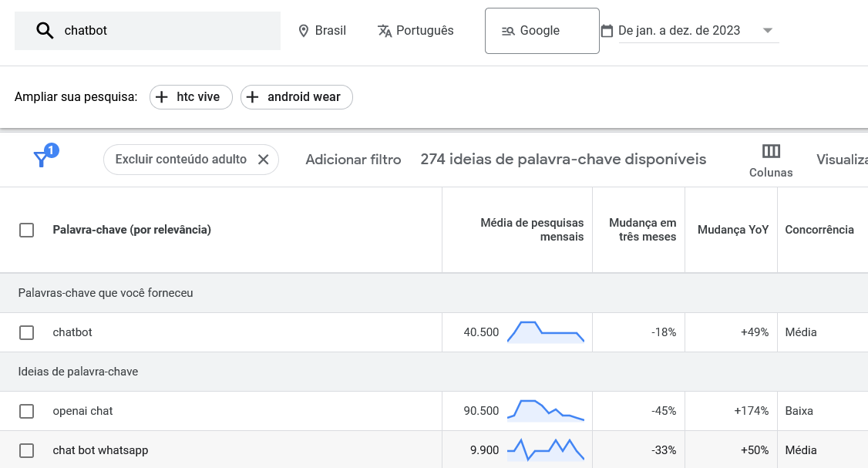
Task: Add htc vive to broaden search
Action: [191, 97]
